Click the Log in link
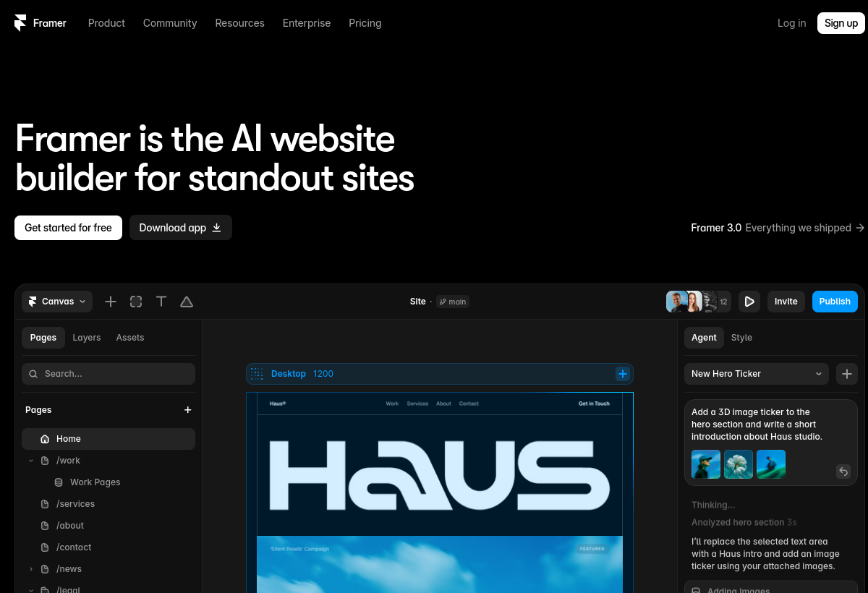This screenshot has height=593, width=868. 791,23
